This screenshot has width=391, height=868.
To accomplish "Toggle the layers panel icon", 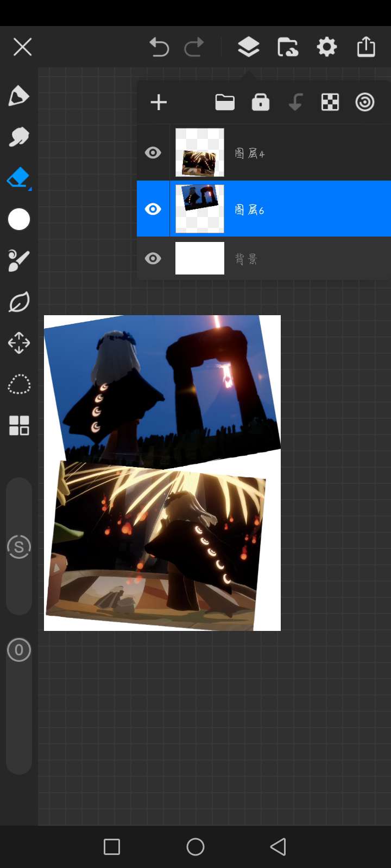I will [248, 47].
